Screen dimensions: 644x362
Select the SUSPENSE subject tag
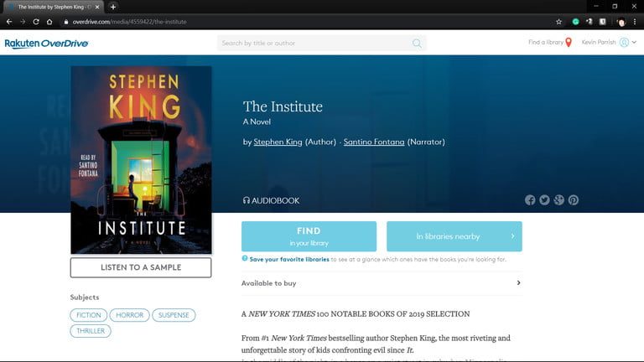(x=174, y=315)
